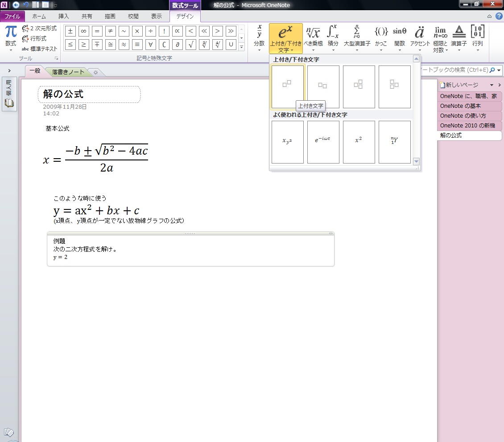Select the 解の公式 page in page list
504x442 pixels.
click(469, 135)
